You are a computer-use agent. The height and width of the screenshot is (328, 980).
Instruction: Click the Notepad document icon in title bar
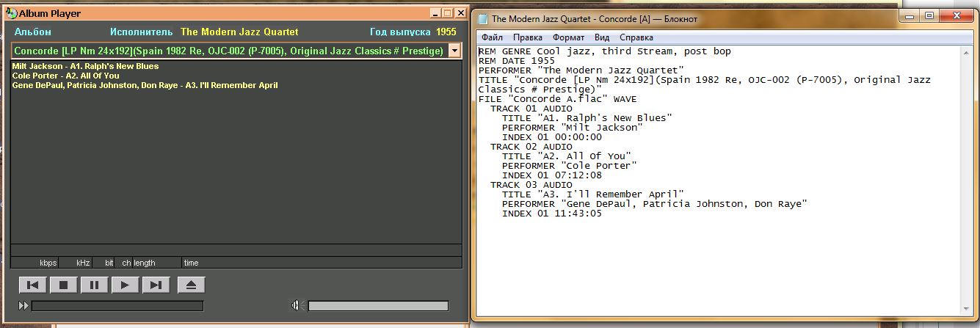tap(482, 18)
